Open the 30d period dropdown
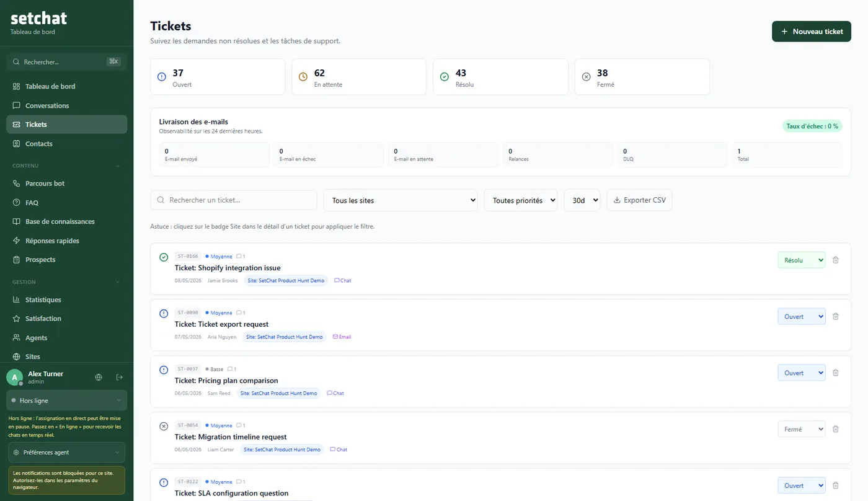The height and width of the screenshot is (501, 868). (582, 200)
